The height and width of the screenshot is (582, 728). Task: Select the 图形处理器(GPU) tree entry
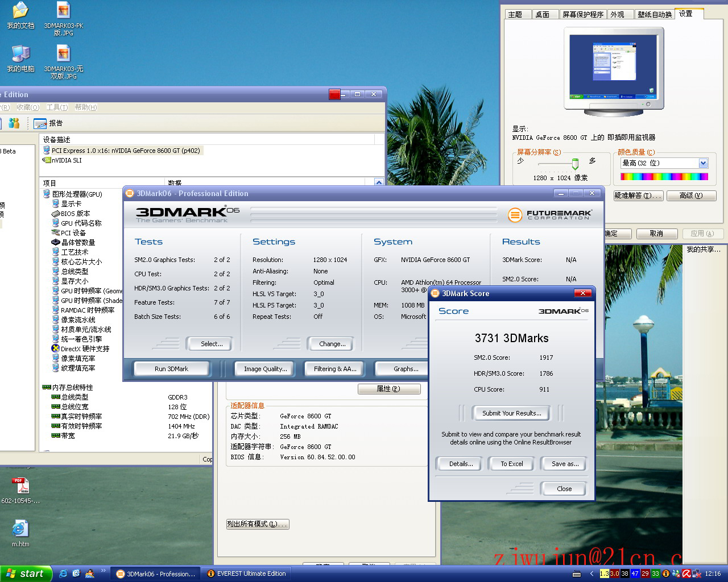[x=77, y=194]
